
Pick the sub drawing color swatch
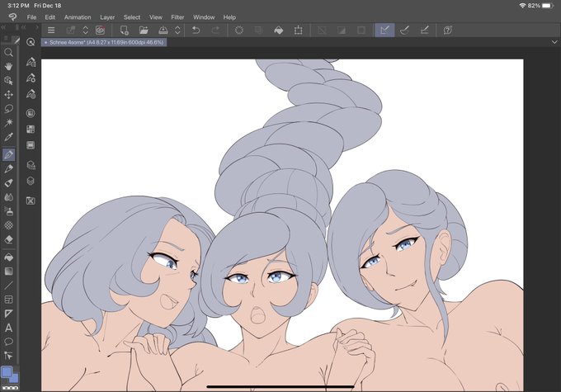15,379
